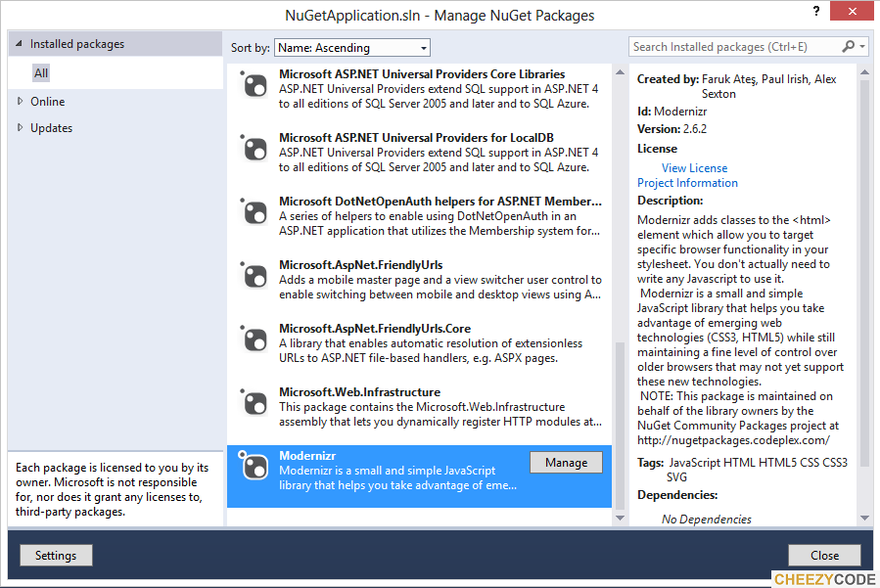Click the DotNetOpenAuth helpers package icon
This screenshot has width=880, height=588.
coord(255,211)
